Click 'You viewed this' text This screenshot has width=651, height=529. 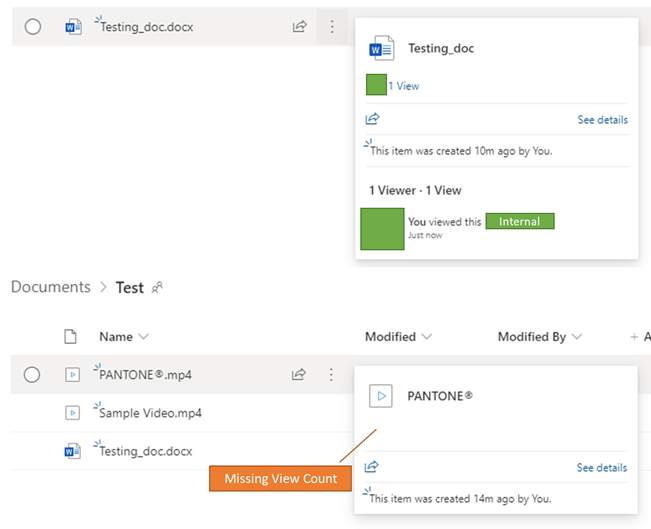tap(444, 222)
